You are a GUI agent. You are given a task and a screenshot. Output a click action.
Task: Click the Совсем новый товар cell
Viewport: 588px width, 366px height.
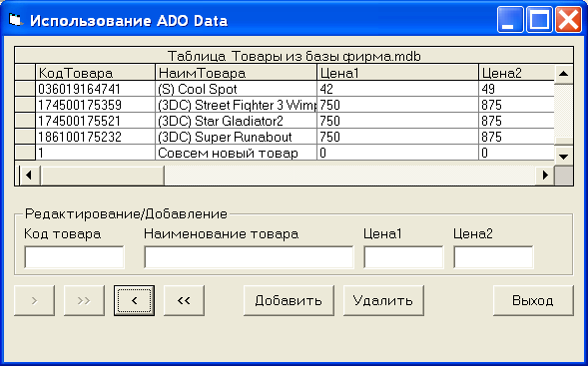pyautogui.click(x=237, y=153)
